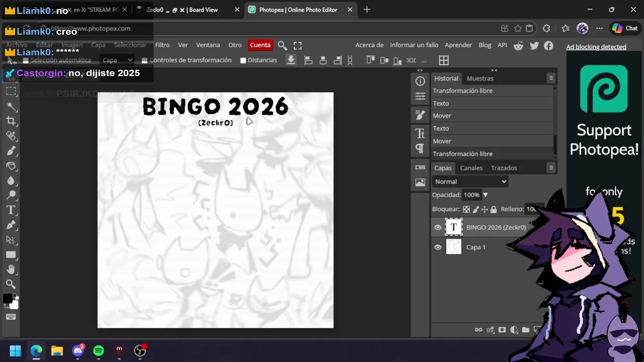644x362 pixels.
Task: Open the Normal blend mode dropdown
Action: pyautogui.click(x=470, y=182)
